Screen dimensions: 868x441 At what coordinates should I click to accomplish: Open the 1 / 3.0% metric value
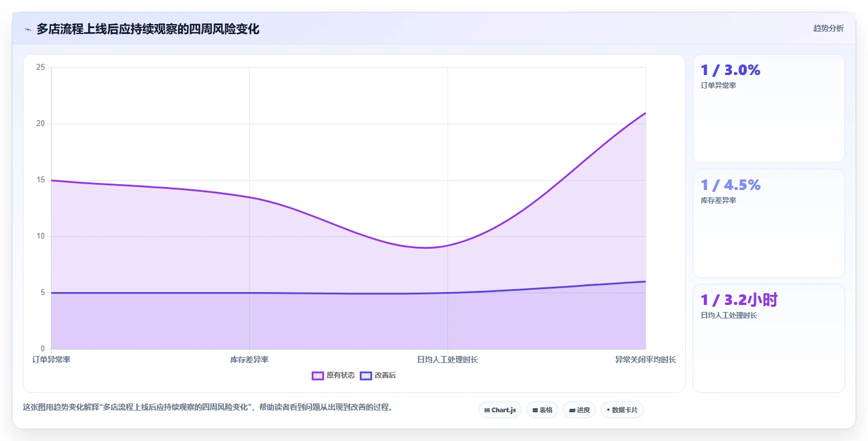pos(730,70)
